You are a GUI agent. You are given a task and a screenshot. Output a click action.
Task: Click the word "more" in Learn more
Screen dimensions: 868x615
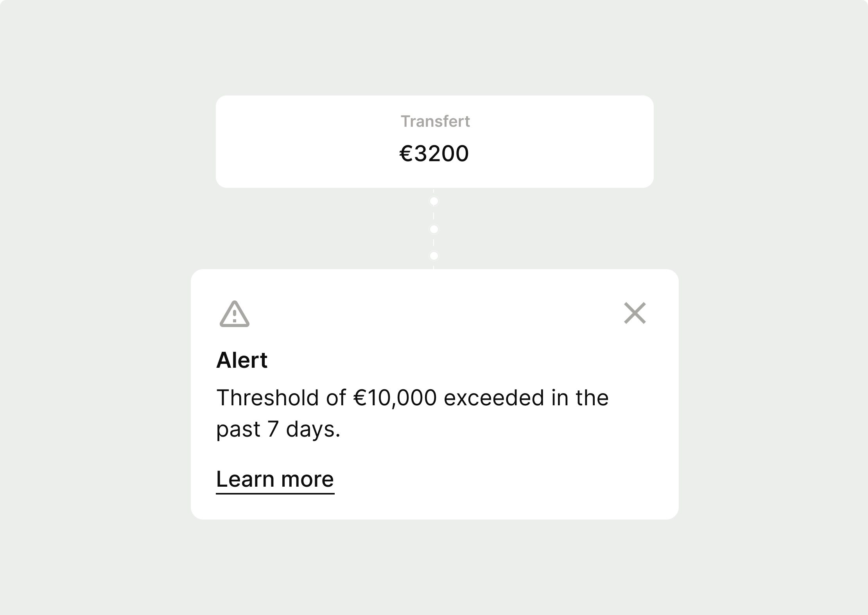307,480
